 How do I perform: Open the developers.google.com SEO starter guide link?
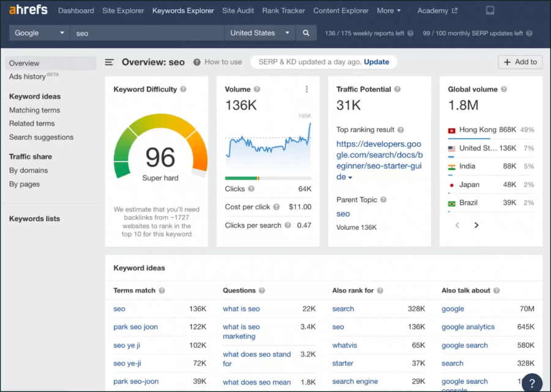(x=379, y=160)
